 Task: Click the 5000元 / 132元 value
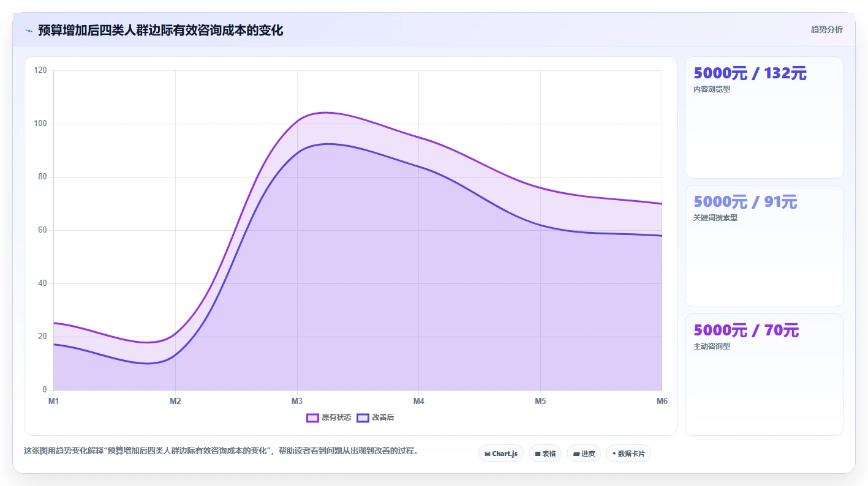(x=750, y=73)
